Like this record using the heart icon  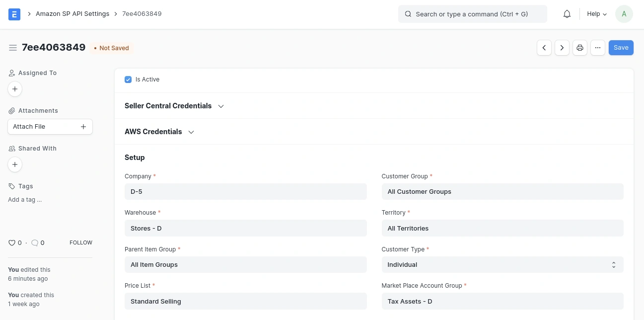tap(12, 242)
